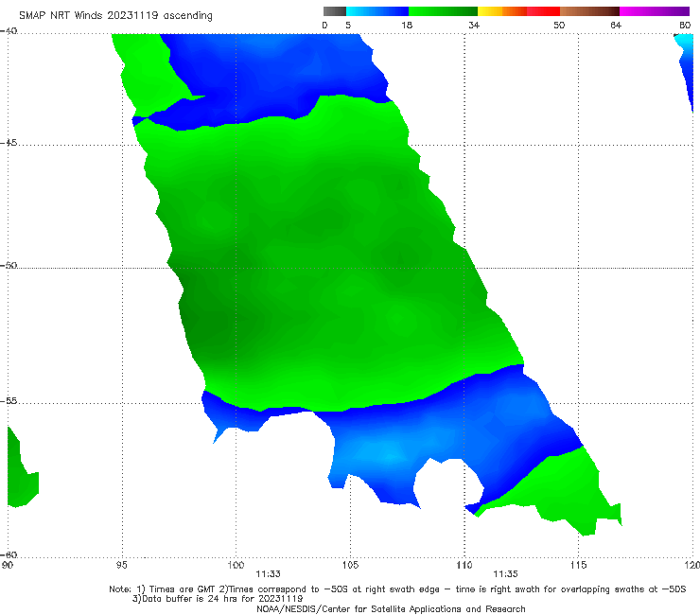Click the longitude label "105"
The image size is (700, 615).
(x=350, y=566)
